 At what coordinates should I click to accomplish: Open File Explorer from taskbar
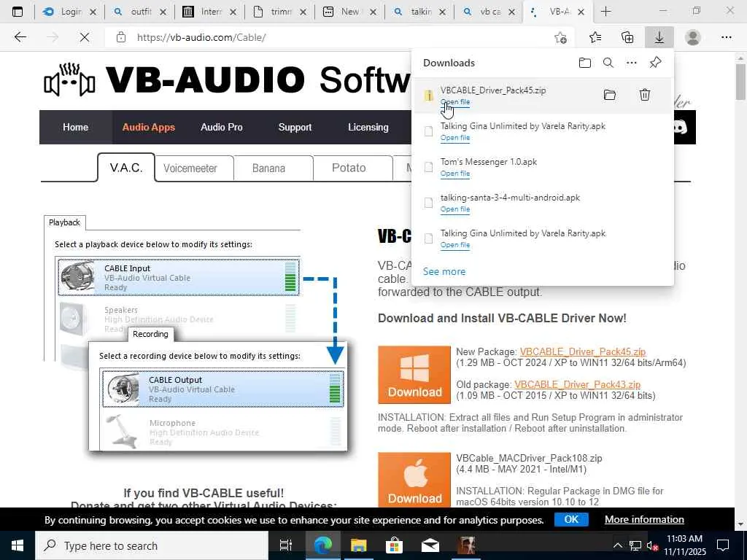tap(359, 545)
